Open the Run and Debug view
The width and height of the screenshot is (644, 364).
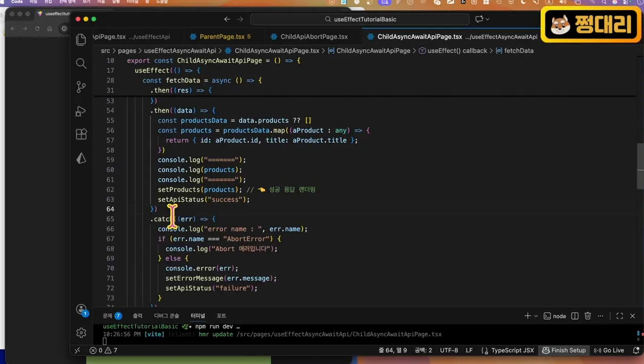click(81, 111)
